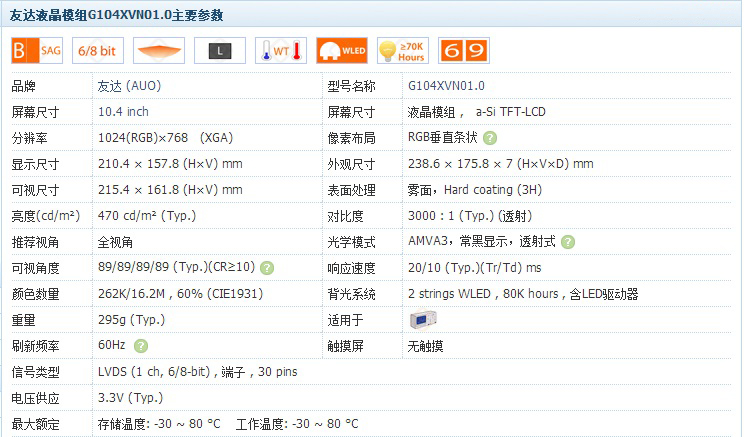Open help icon next to AMVA3 optical mode

pos(568,242)
